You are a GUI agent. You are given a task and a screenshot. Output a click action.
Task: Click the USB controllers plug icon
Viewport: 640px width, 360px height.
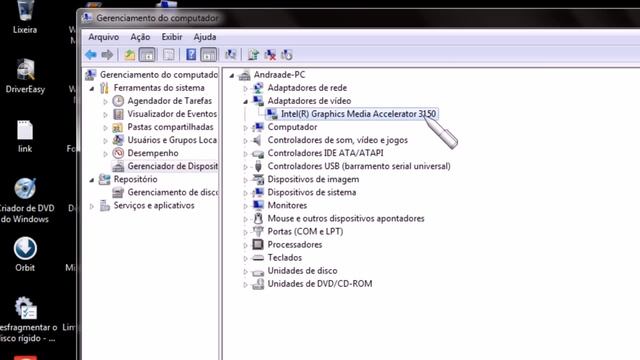coord(258,166)
